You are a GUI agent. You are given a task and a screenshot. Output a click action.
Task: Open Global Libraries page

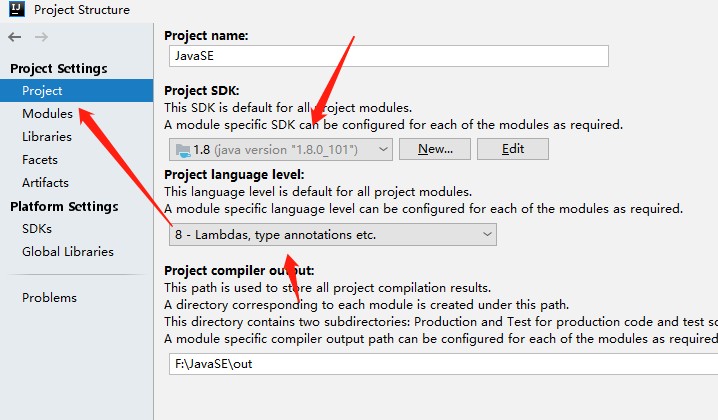pyautogui.click(x=68, y=252)
